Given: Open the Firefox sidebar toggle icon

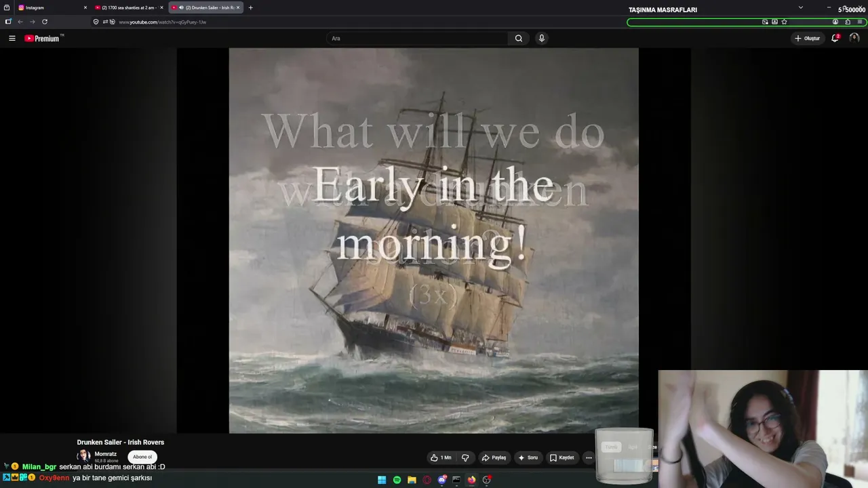Looking at the screenshot, I should (7, 22).
